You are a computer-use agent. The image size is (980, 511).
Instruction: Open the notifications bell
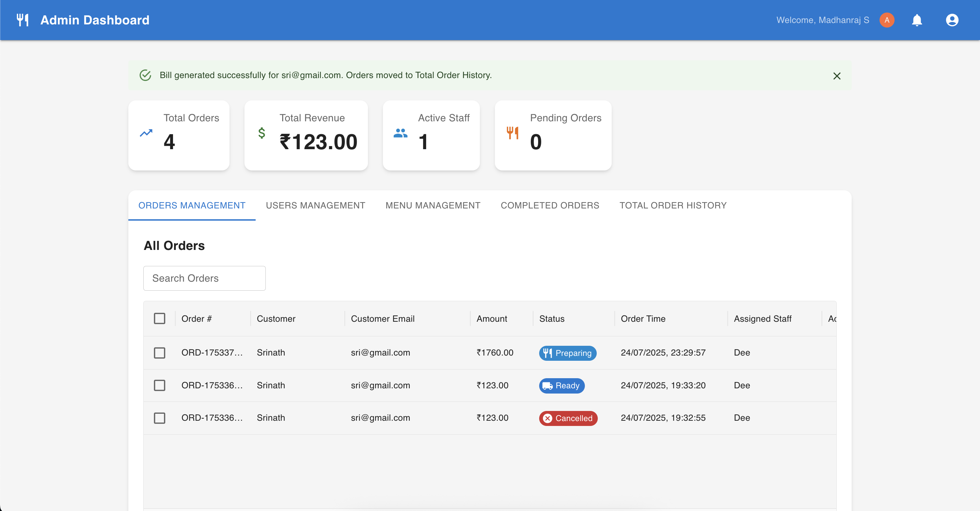tap(917, 20)
